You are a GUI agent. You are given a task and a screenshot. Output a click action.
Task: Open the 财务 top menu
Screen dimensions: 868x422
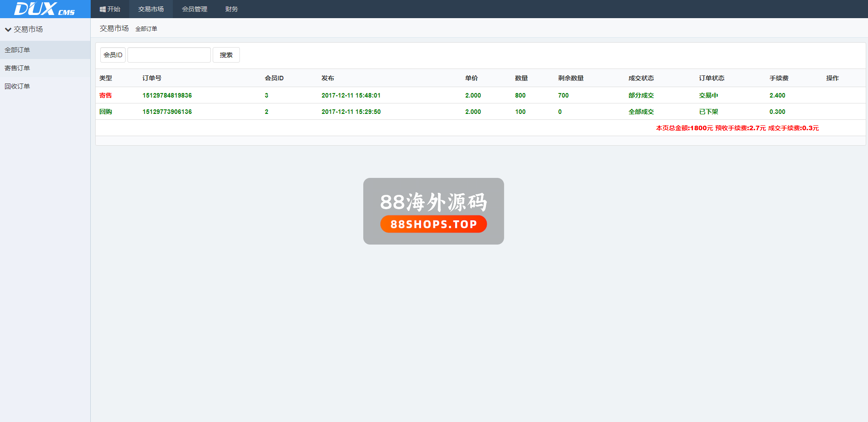pyautogui.click(x=231, y=9)
